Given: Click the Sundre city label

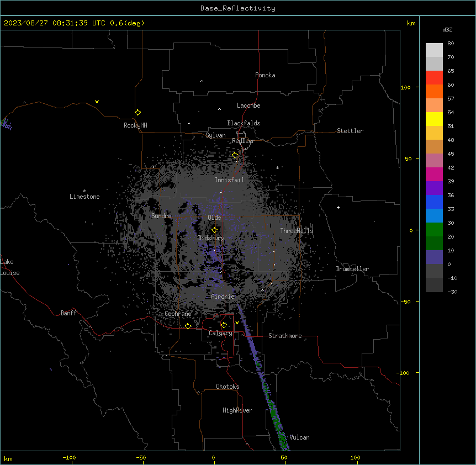Looking at the screenshot, I should pyautogui.click(x=161, y=216).
